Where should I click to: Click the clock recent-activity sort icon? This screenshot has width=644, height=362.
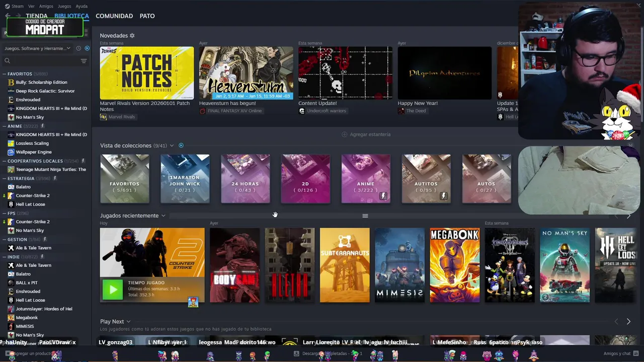[78, 48]
